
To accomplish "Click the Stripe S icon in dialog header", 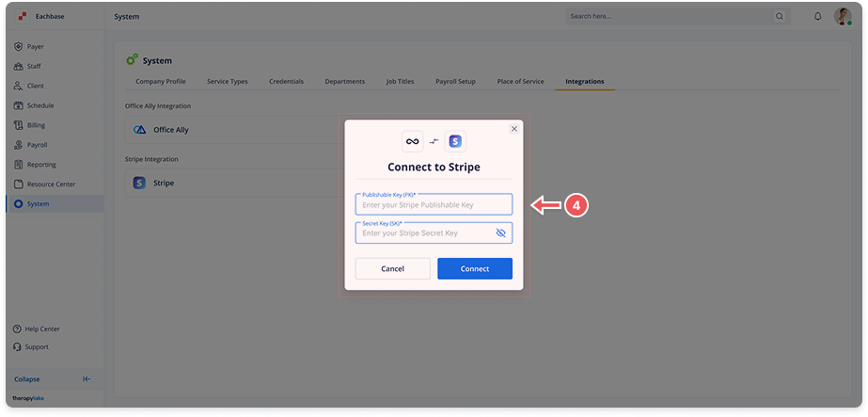I will tap(455, 142).
